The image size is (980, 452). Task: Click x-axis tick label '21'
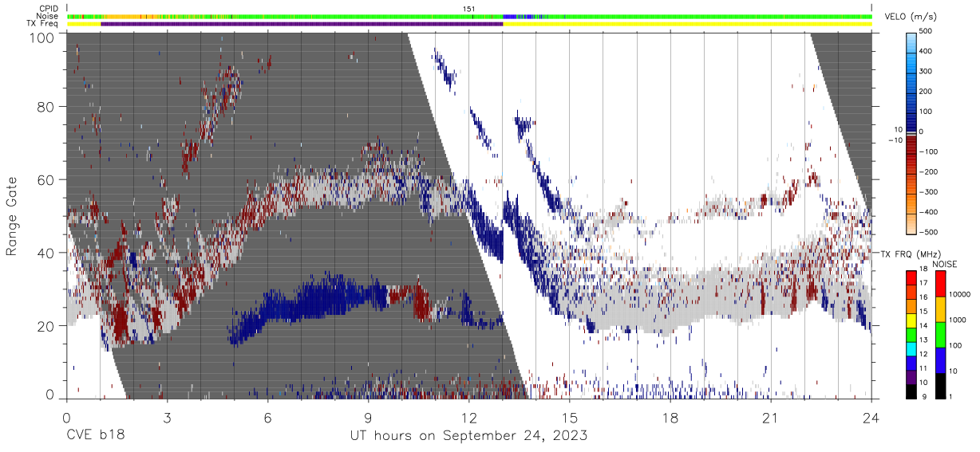click(x=771, y=417)
